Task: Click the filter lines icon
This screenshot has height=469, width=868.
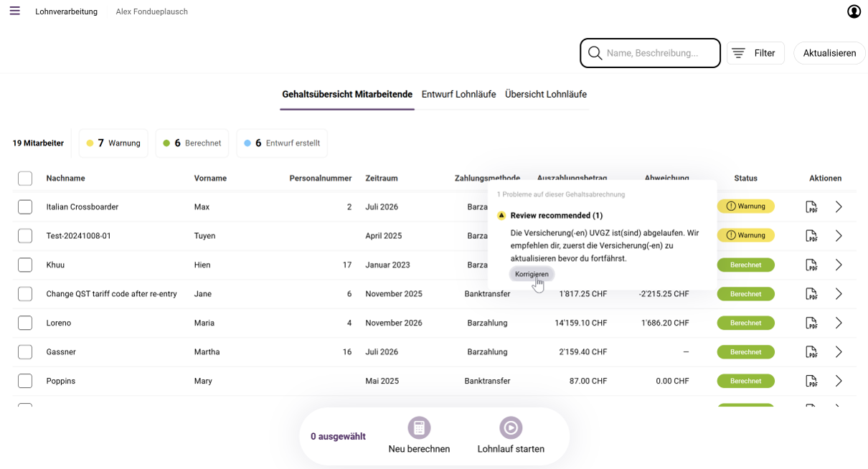Action: [738, 53]
